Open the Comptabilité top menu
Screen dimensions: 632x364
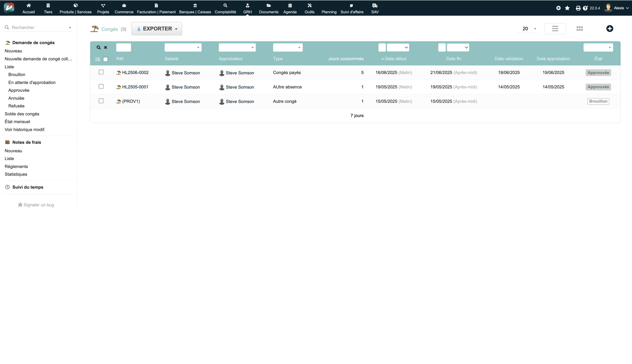pos(225,8)
